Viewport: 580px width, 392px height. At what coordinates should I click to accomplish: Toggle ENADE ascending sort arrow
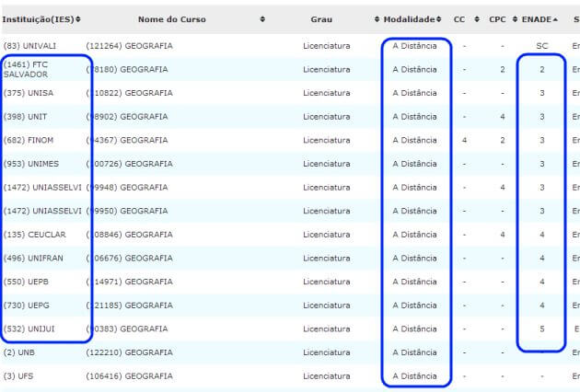[555, 19]
